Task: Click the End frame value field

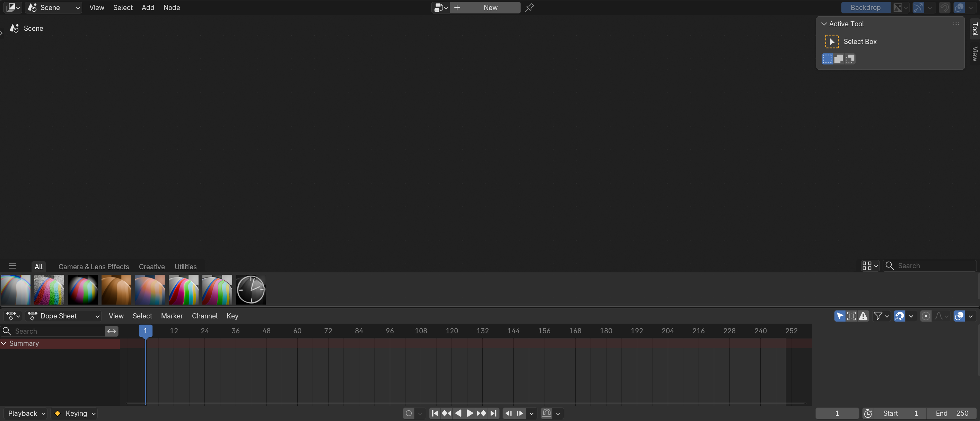Action: [x=952, y=413]
